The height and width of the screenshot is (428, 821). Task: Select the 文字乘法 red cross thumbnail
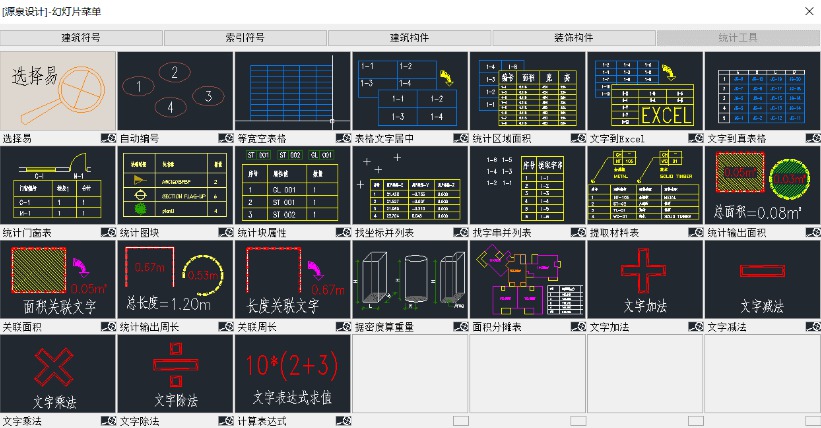(58, 374)
